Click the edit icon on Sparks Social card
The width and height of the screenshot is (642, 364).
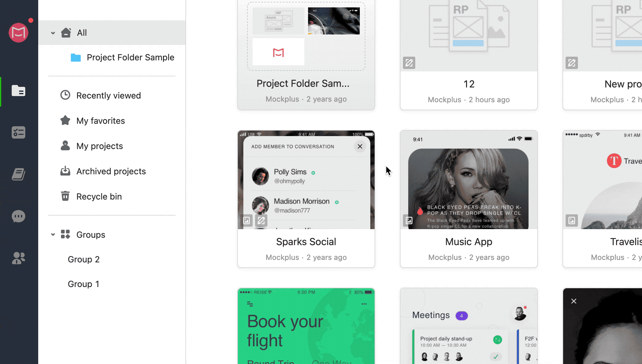click(x=261, y=220)
